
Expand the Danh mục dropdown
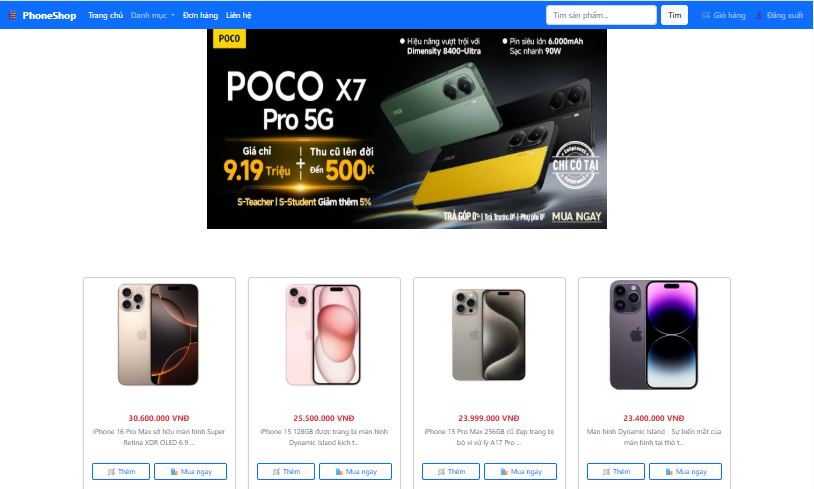point(152,16)
